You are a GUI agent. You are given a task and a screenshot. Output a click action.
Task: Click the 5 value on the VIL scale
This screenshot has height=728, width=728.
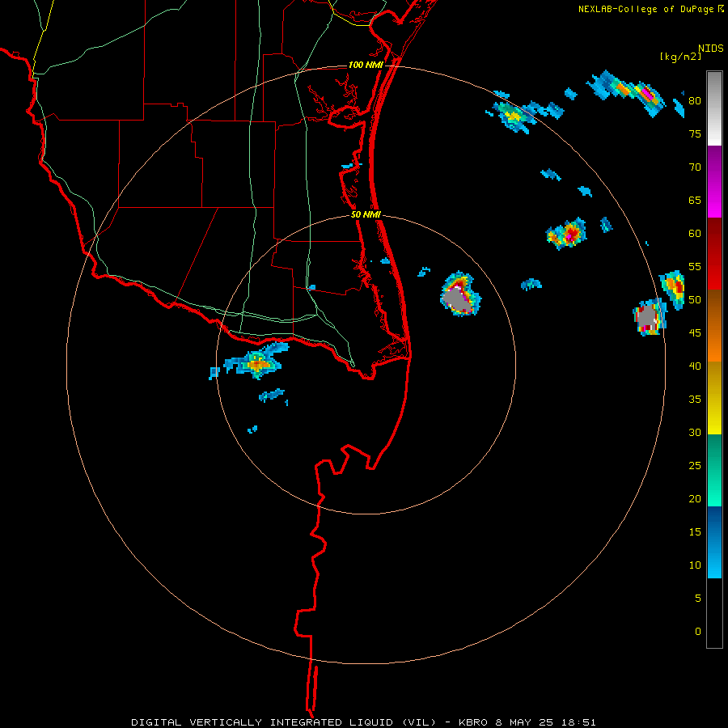[698, 599]
